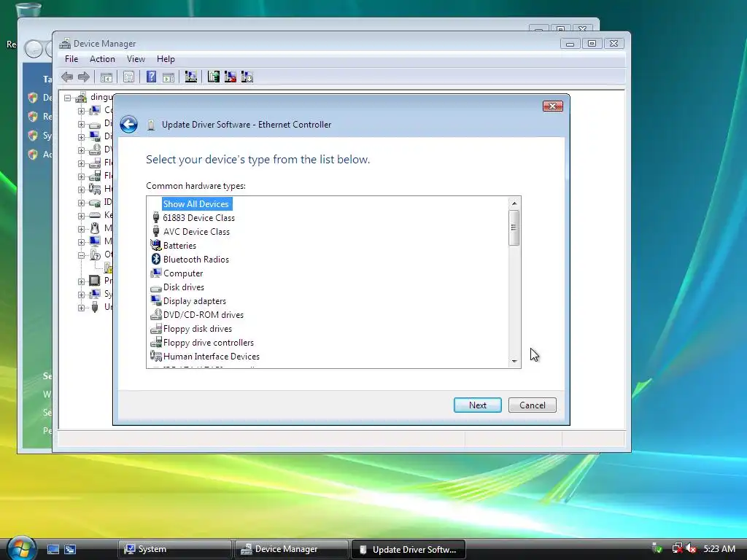Screen dimensions: 747x560
Task: Click the Cancel button
Action: pyautogui.click(x=532, y=405)
